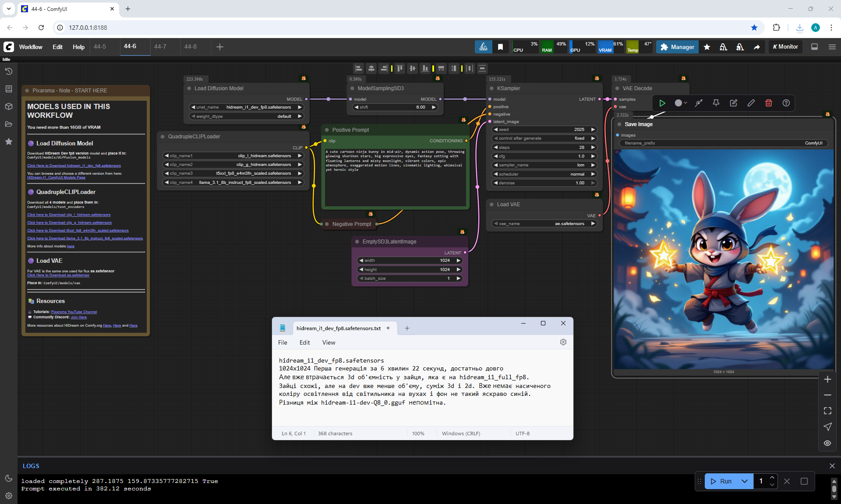Viewport: 841px width, 504px height.
Task: Pin the selected Save Image node
Action: pos(716,103)
